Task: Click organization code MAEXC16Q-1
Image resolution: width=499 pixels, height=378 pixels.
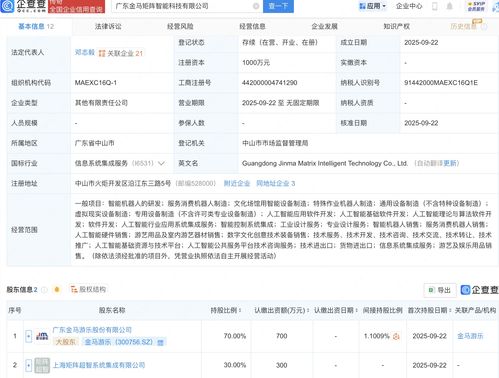Action: (96, 83)
